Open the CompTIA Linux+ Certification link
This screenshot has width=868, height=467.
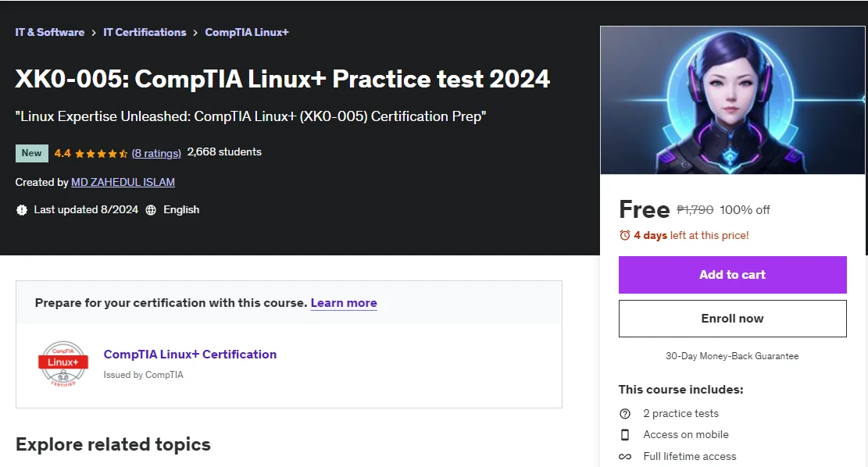pos(190,354)
